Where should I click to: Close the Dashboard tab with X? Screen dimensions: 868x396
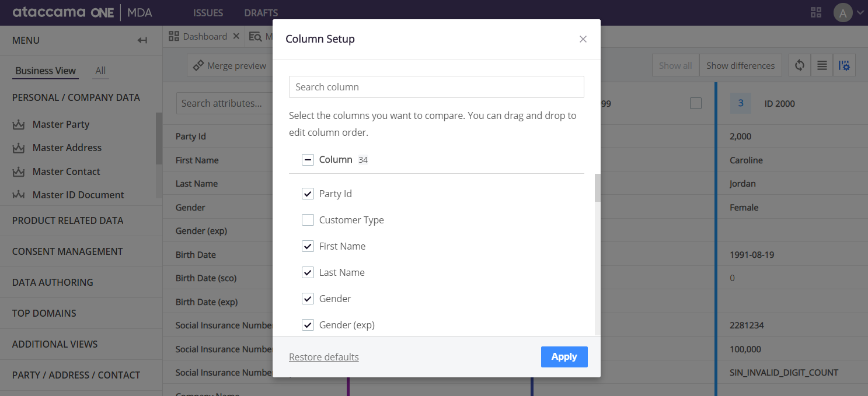point(236,36)
